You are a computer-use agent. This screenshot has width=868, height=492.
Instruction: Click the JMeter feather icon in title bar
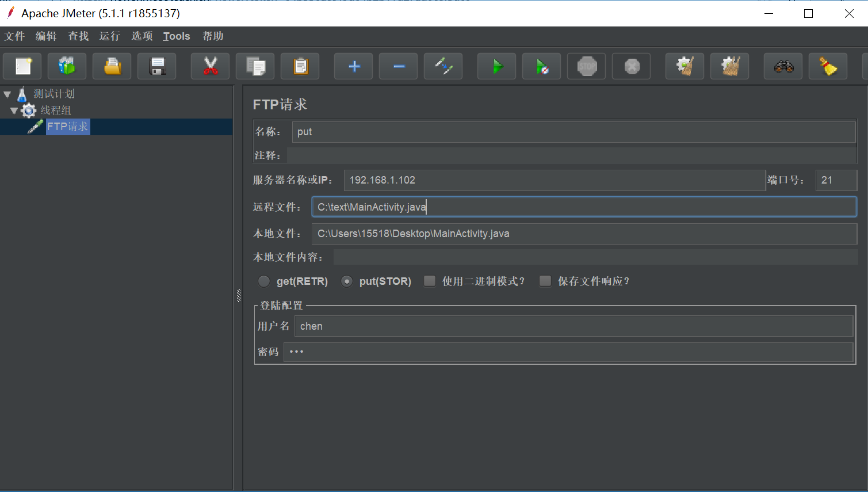tap(10, 13)
